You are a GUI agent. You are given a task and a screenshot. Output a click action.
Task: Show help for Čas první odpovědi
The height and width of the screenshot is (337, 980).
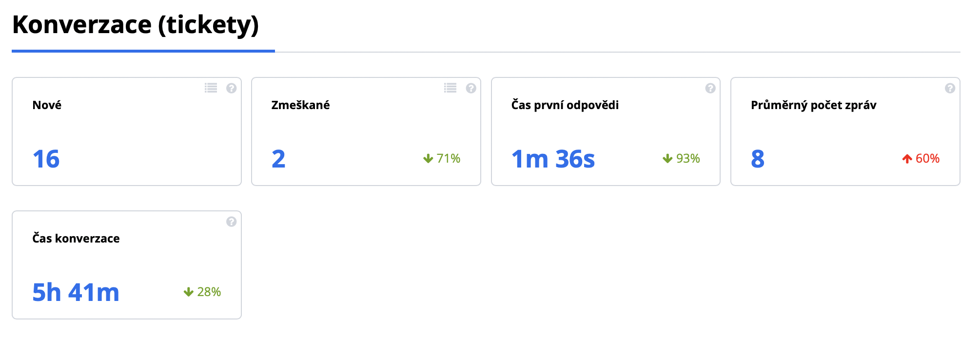710,88
